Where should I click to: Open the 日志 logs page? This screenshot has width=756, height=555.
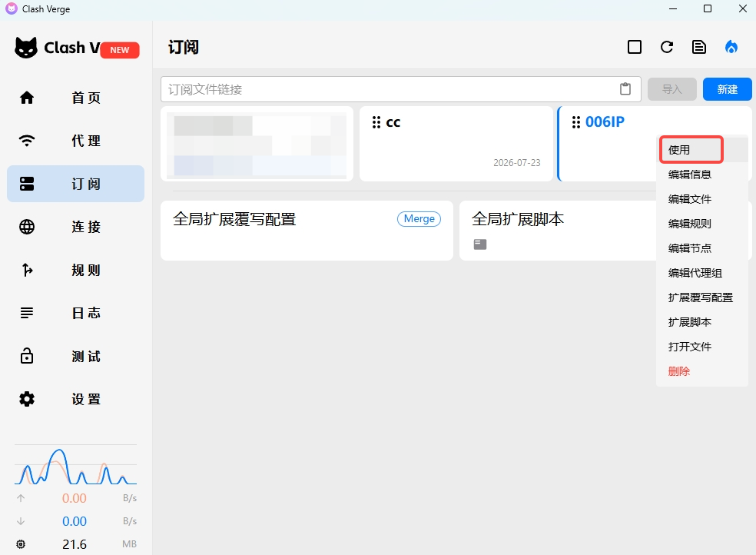click(75, 313)
